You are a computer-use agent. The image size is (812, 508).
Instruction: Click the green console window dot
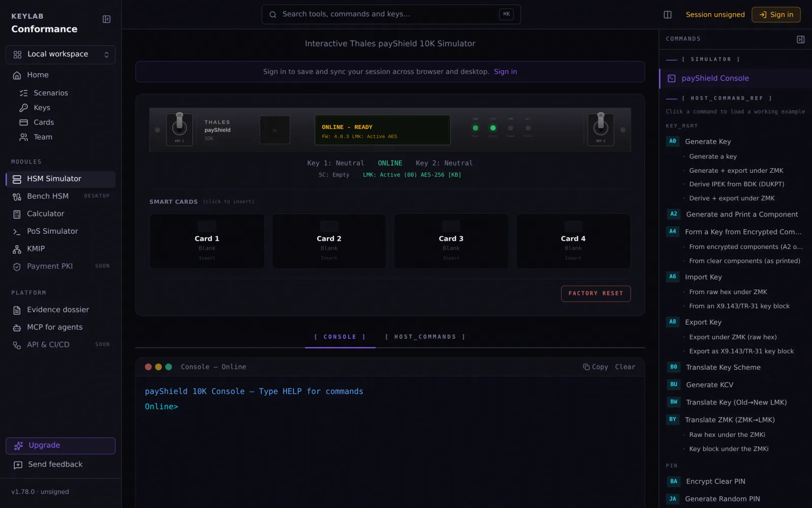(168, 367)
